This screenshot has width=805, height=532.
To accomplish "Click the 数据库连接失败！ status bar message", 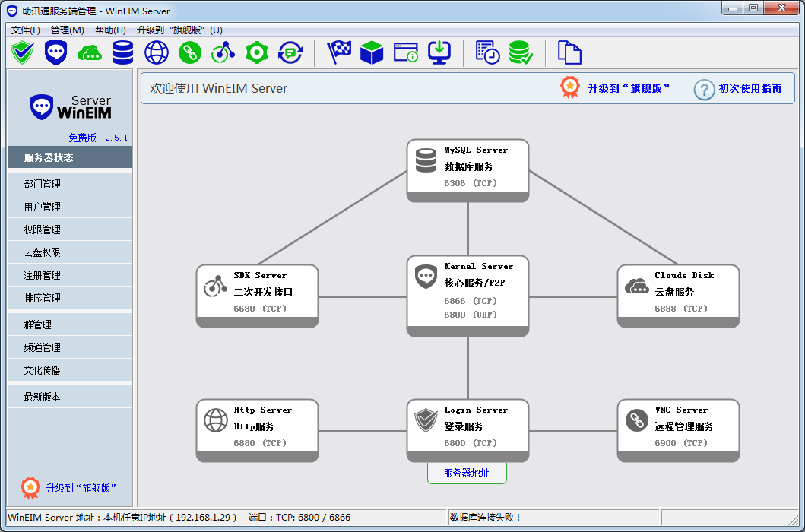I will pyautogui.click(x=486, y=517).
